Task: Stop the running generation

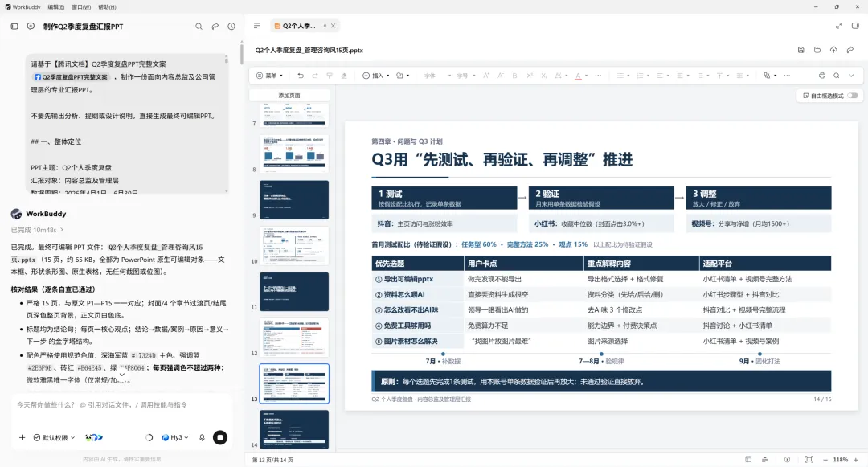Action: click(220, 438)
